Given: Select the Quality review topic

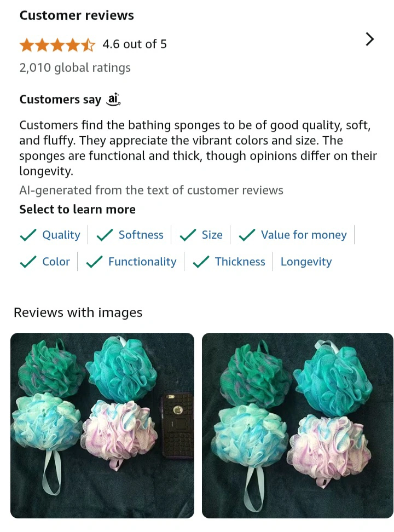Looking at the screenshot, I should point(50,234).
